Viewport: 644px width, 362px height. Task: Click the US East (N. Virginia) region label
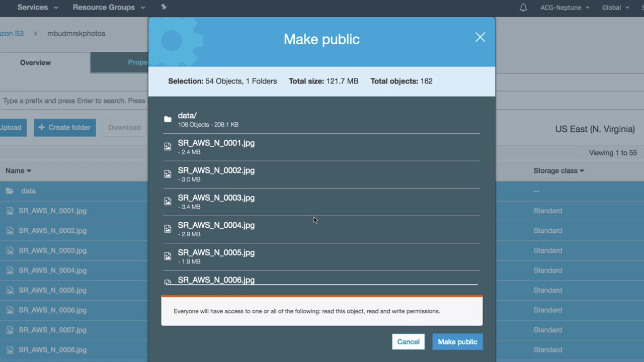point(595,129)
